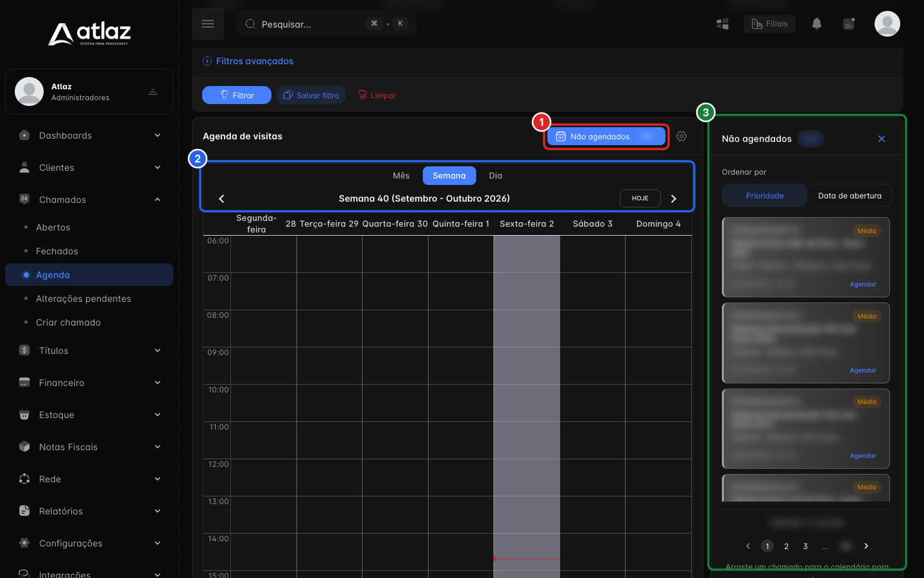Open the hamburger menu in top bar
The width and height of the screenshot is (924, 578).
[x=208, y=24]
